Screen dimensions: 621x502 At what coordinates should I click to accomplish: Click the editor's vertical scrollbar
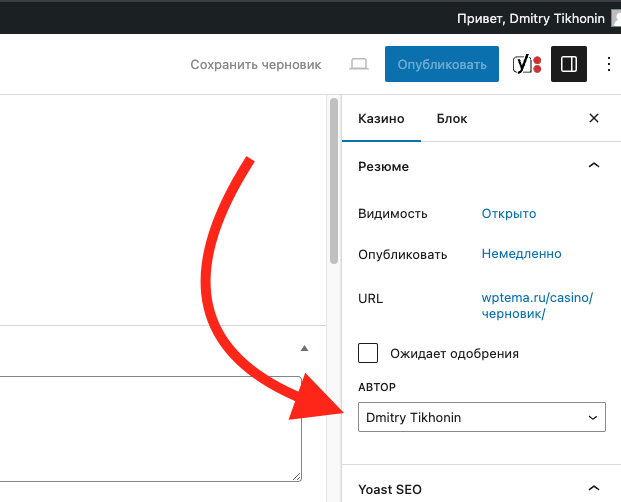[334, 180]
